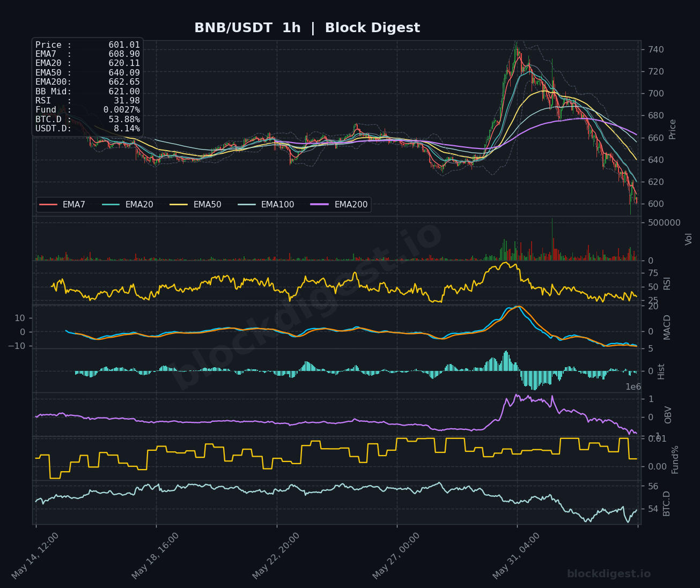Image resolution: width=700 pixels, height=588 pixels.
Task: Click the MACD left axis 10 tick
Action: tap(20, 318)
